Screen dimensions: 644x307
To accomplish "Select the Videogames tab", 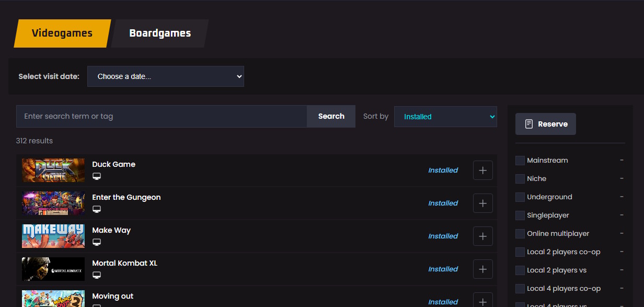I will (62, 33).
